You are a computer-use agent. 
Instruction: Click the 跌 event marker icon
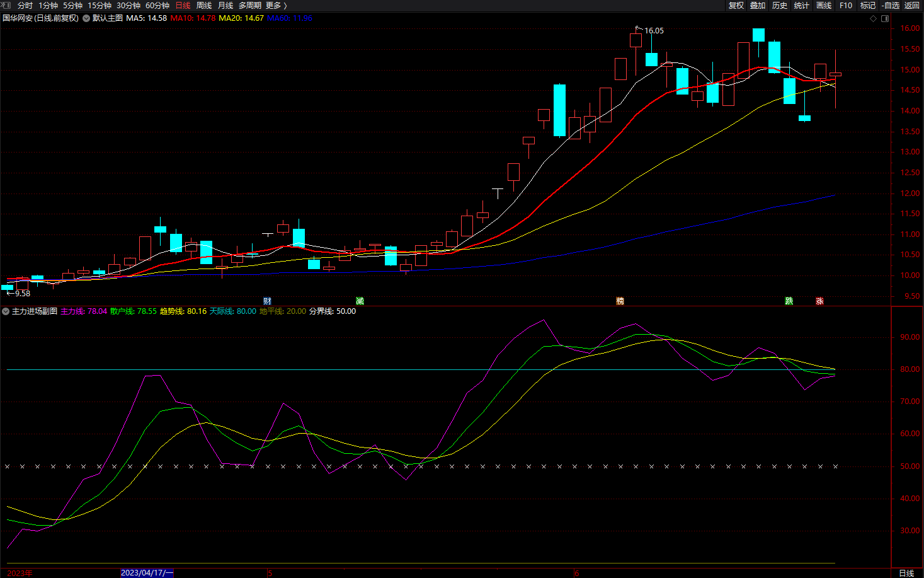coord(789,301)
